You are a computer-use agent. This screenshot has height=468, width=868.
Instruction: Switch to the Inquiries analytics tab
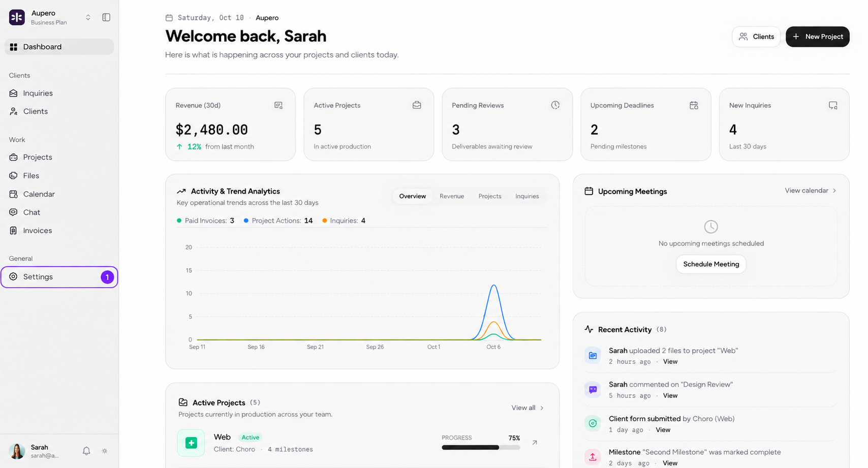(527, 196)
